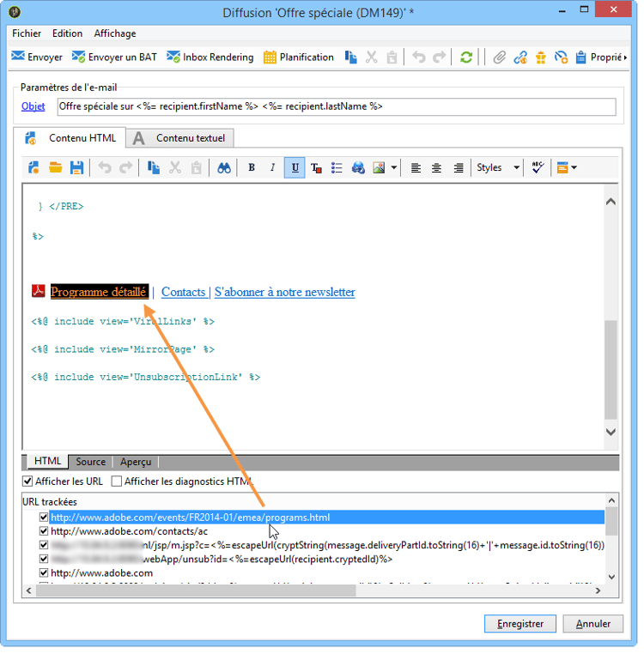Align text left
644x654 pixels.
[416, 167]
